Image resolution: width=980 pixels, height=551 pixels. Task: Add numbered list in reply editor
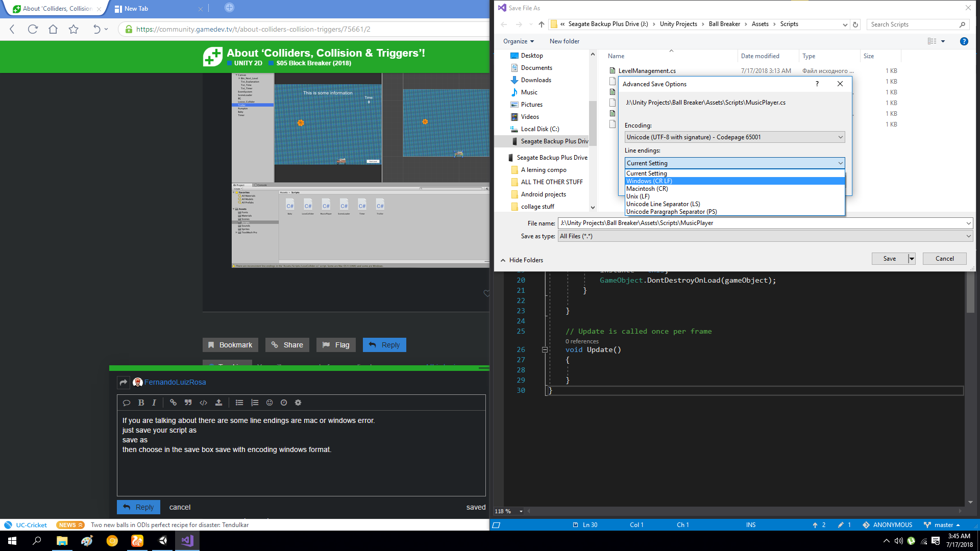pos(255,403)
